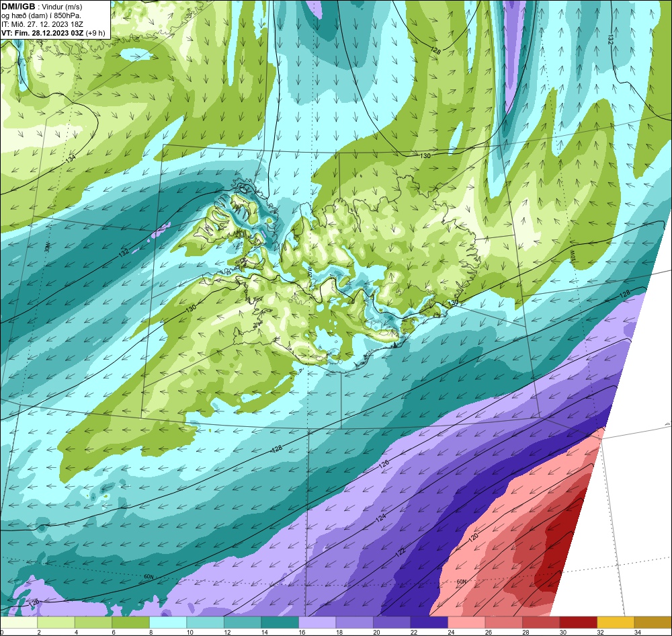Click the "DMI/IGB" title text

click(x=18, y=7)
